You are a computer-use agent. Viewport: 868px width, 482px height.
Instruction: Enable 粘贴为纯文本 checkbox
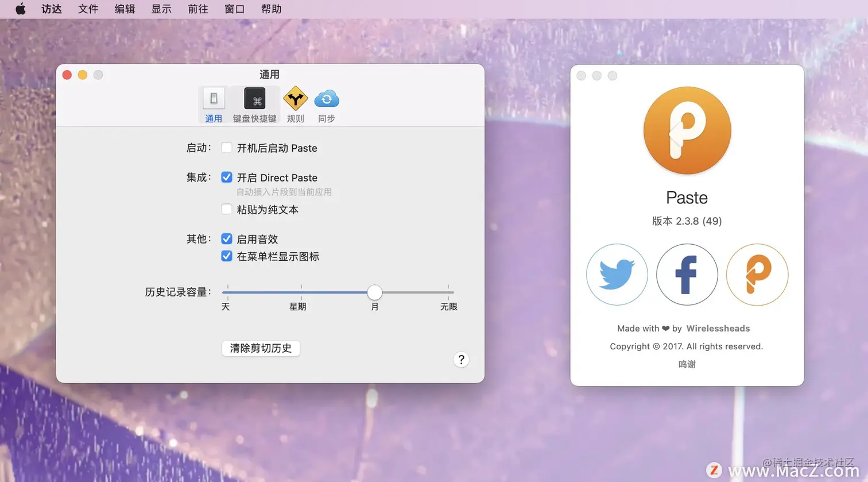click(x=227, y=209)
